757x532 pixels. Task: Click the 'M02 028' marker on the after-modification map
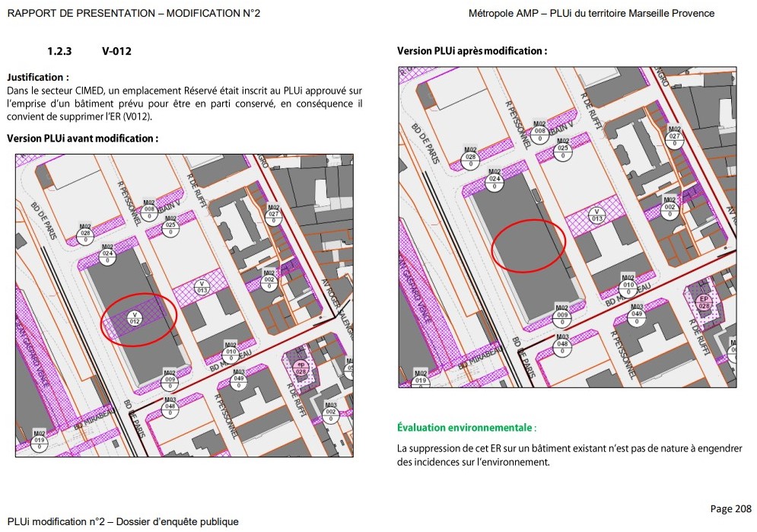471,158
